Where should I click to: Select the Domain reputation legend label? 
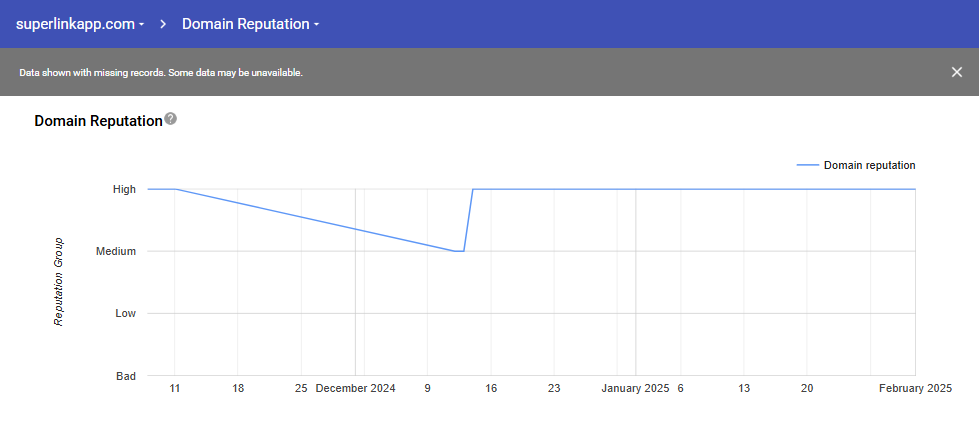pos(869,166)
